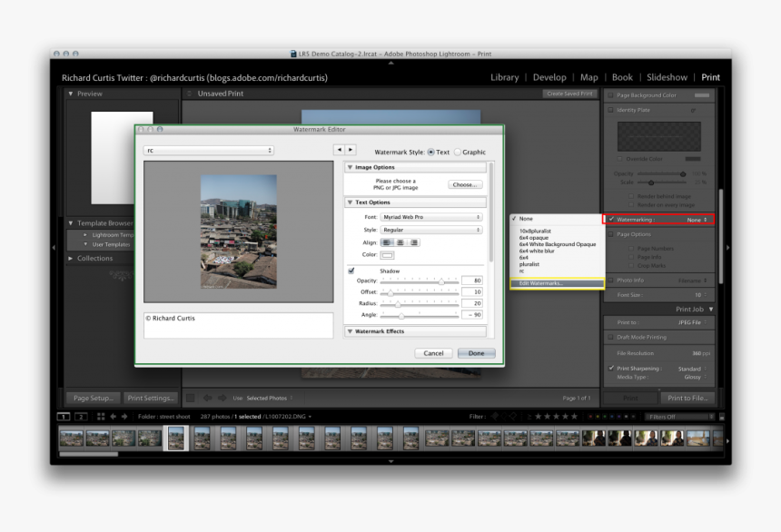This screenshot has width=781, height=532.
Task: Align watermark text right
Action: [x=413, y=242]
